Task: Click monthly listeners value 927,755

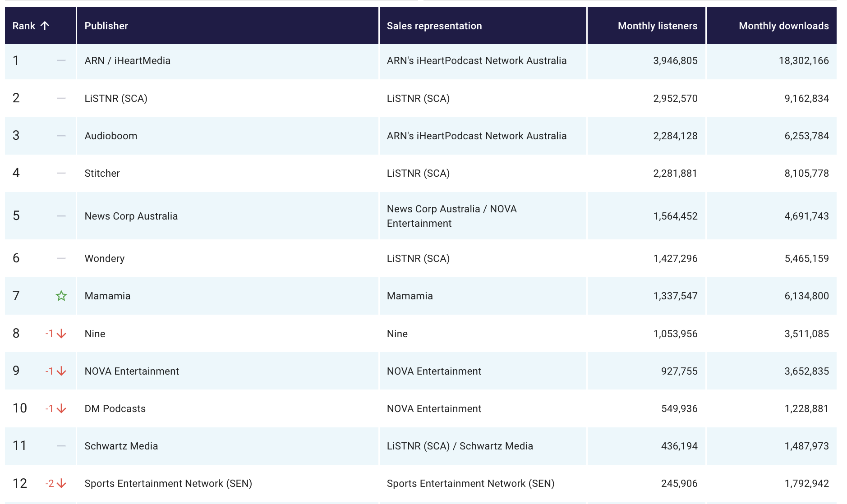Action: 679,371
